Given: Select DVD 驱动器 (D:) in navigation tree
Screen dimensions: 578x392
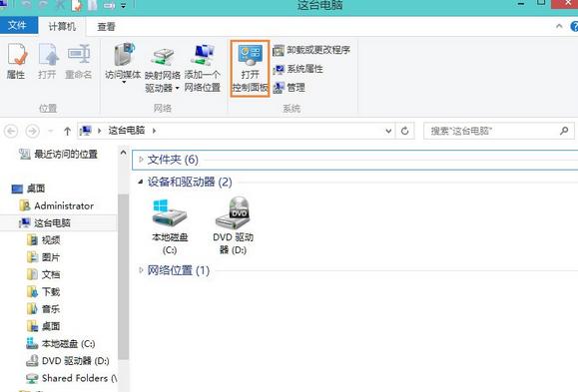Looking at the screenshot, I should coord(68,361).
